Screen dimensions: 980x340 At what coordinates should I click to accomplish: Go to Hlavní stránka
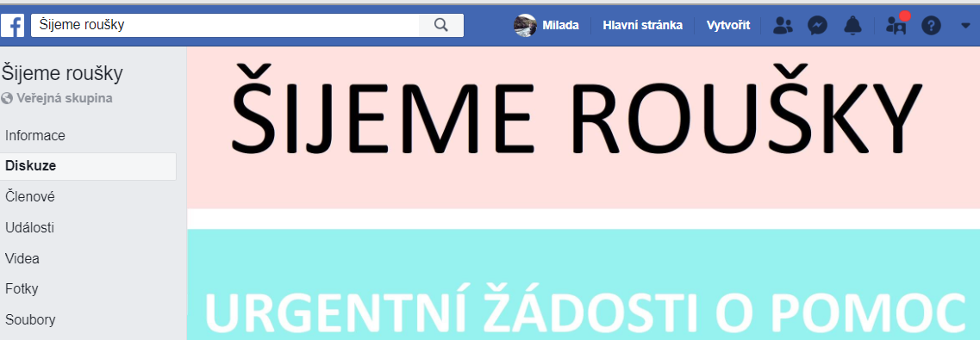point(642,26)
